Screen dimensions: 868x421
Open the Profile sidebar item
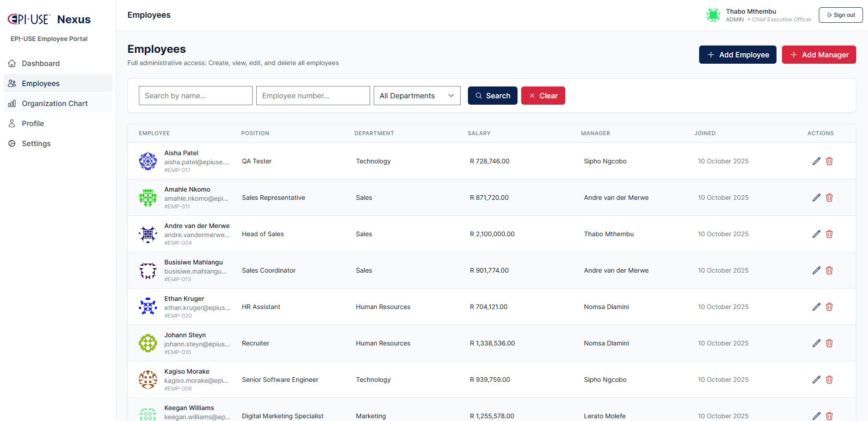(x=33, y=123)
